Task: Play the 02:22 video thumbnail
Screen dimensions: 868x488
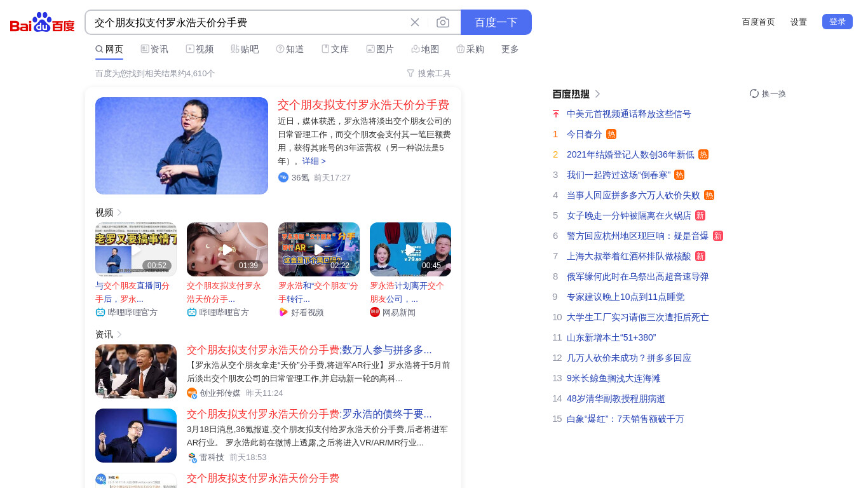Action: pyautogui.click(x=319, y=249)
